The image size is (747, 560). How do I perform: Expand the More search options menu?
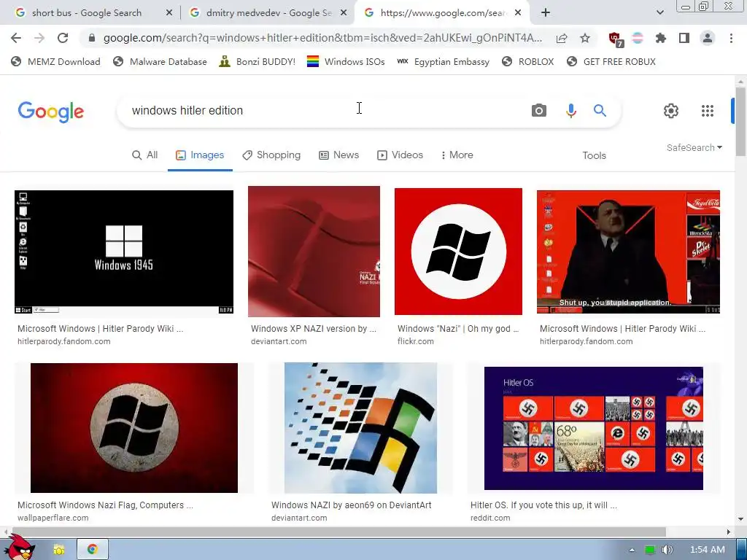pyautogui.click(x=457, y=155)
